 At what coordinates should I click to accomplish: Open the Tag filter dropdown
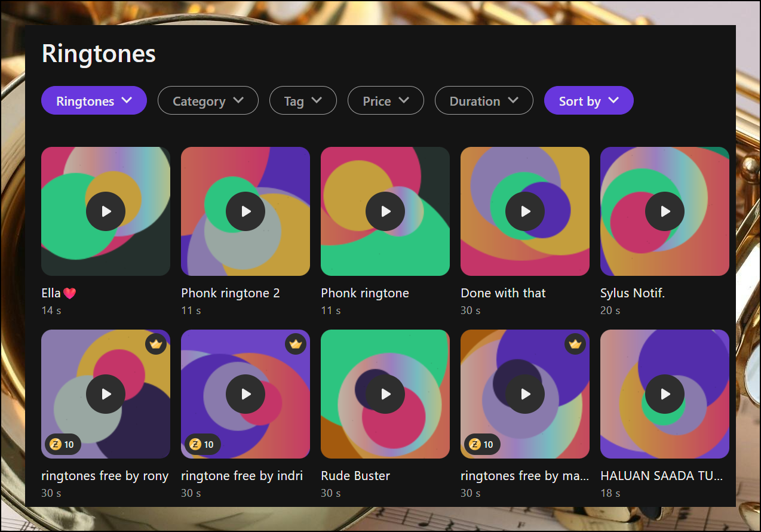click(303, 100)
